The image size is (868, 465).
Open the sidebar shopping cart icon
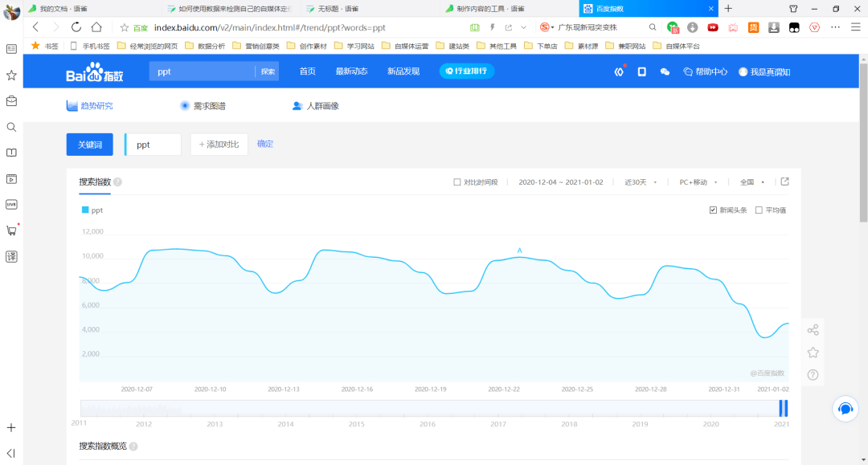pyautogui.click(x=11, y=230)
